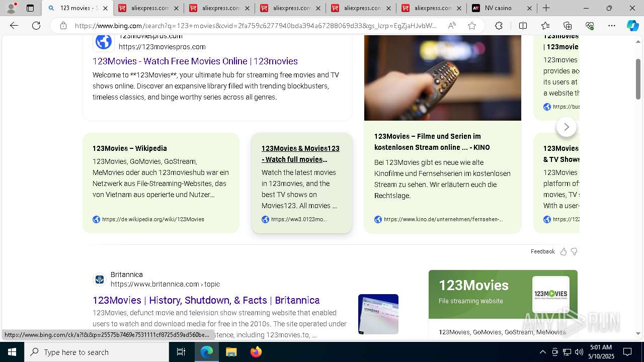Click the Britannica site favicon
The image size is (644, 362).
100,279
